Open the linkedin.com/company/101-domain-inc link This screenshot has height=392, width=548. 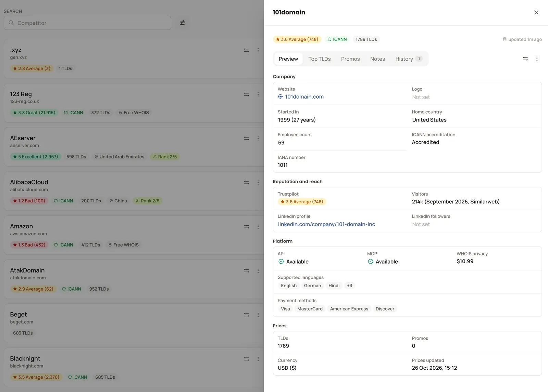(x=326, y=224)
